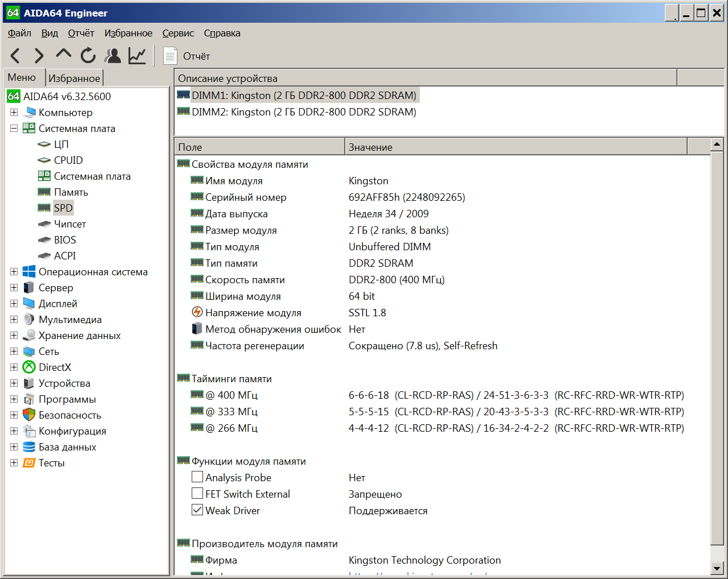Open the Файл menu
The width and height of the screenshot is (728, 579).
[19, 33]
